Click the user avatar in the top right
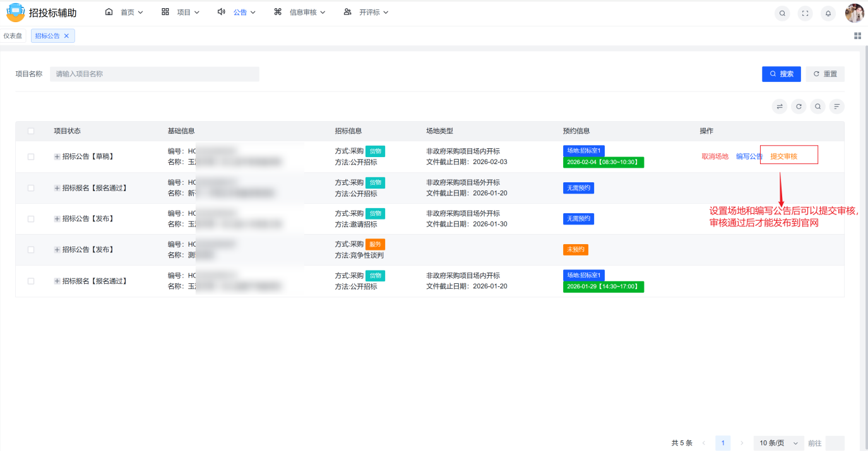The width and height of the screenshot is (868, 451). [854, 13]
